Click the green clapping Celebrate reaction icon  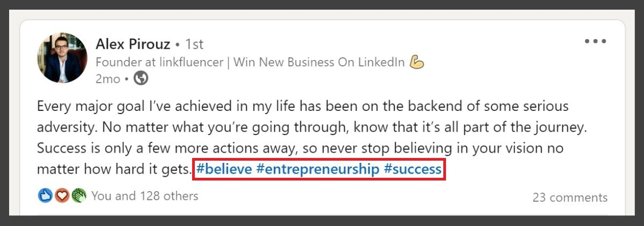pyautogui.click(x=79, y=196)
